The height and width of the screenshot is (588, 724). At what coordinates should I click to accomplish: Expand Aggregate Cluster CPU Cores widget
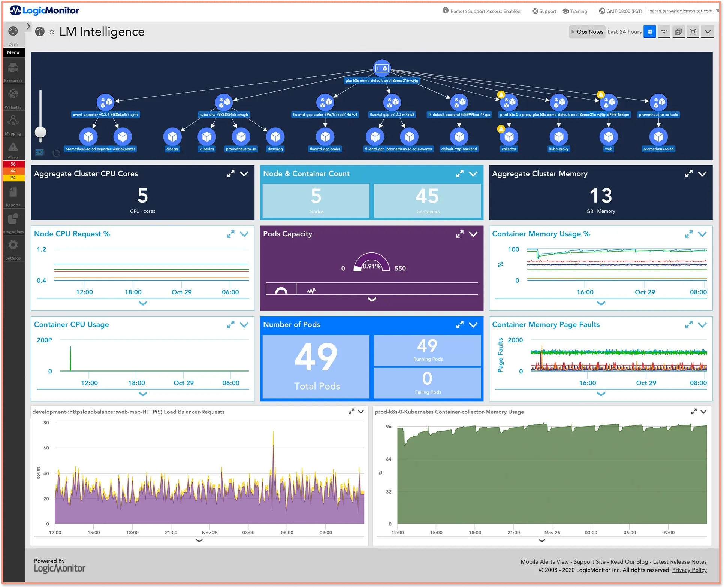(x=230, y=174)
